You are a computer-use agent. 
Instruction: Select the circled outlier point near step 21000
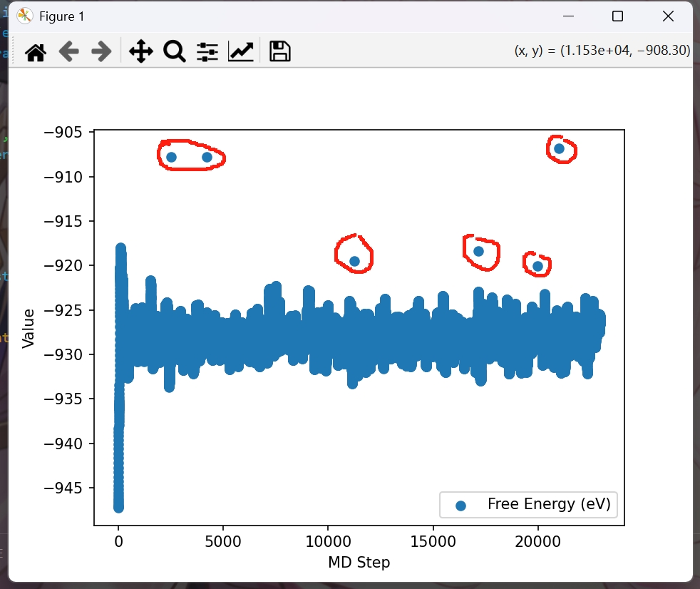point(560,148)
